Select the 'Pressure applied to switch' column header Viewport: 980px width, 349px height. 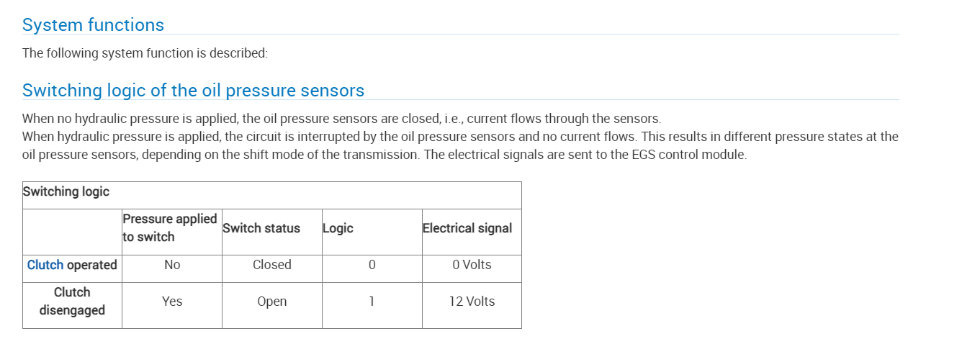pyautogui.click(x=170, y=228)
